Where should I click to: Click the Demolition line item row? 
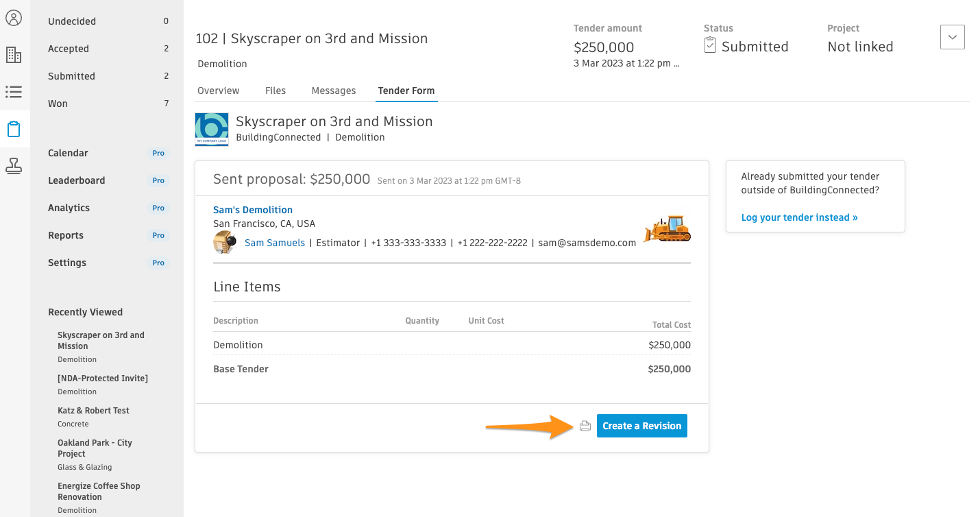click(452, 345)
